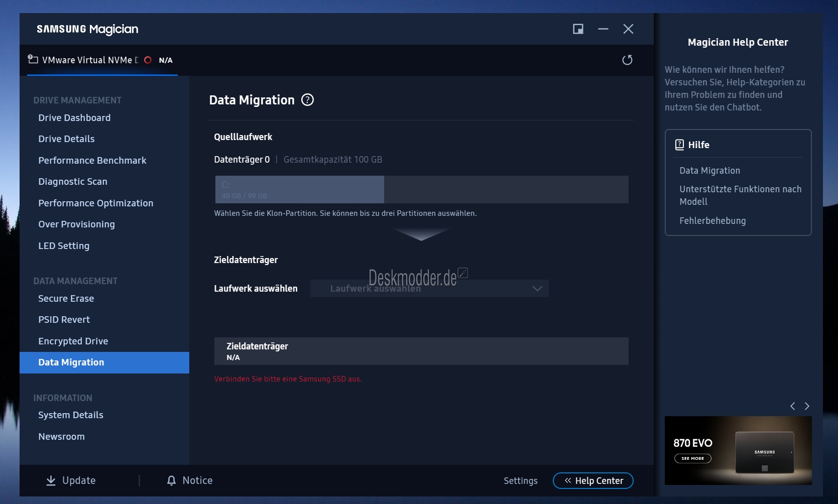The image size is (838, 504).
Task: Open the Data Migration help link under Hilfe
Action: (x=709, y=170)
